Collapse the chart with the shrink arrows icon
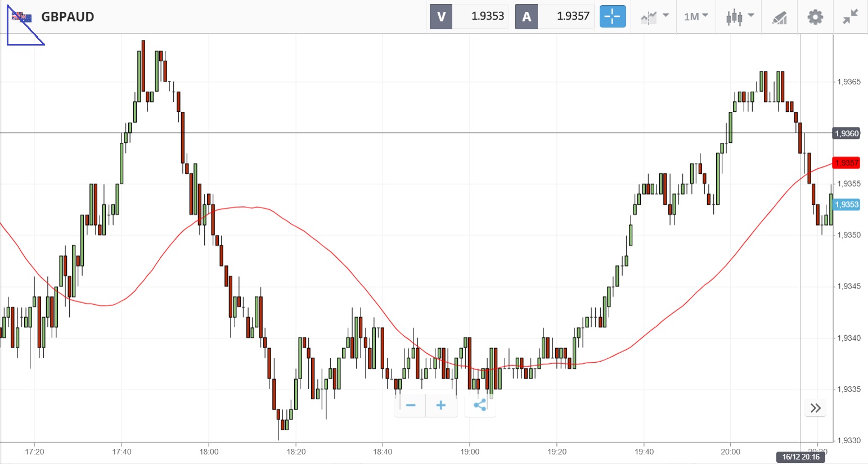Image resolution: width=868 pixels, height=464 pixels. pos(850,17)
